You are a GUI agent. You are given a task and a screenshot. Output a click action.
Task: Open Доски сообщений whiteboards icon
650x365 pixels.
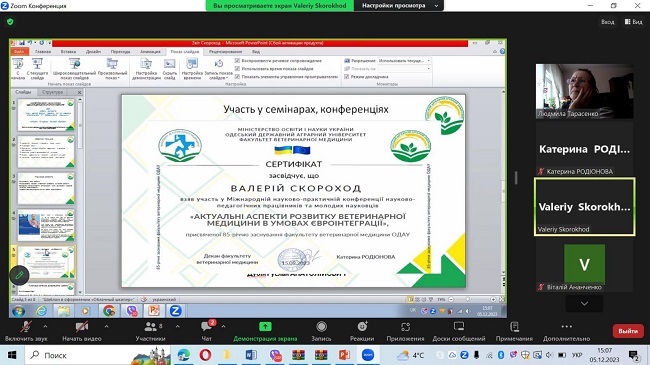459,327
